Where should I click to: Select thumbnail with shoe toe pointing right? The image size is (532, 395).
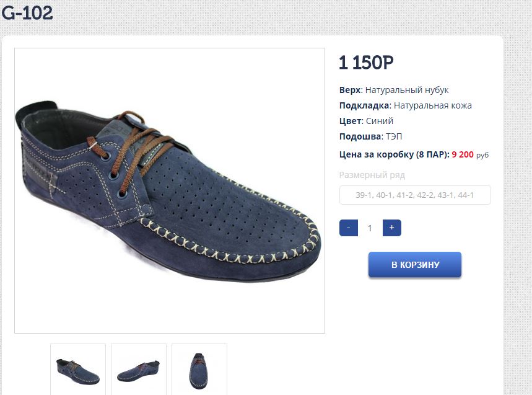[x=78, y=370]
